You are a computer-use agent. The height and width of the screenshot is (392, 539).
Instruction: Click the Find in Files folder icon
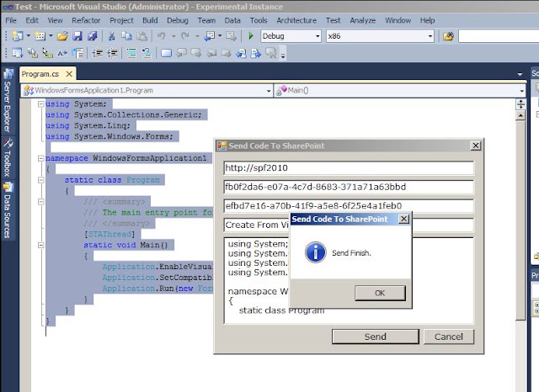pos(448,36)
